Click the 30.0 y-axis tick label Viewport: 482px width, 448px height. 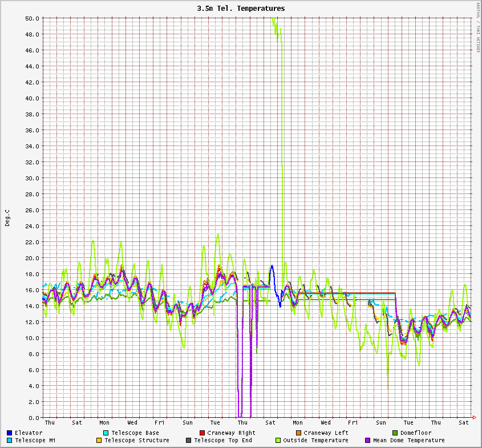point(32,178)
